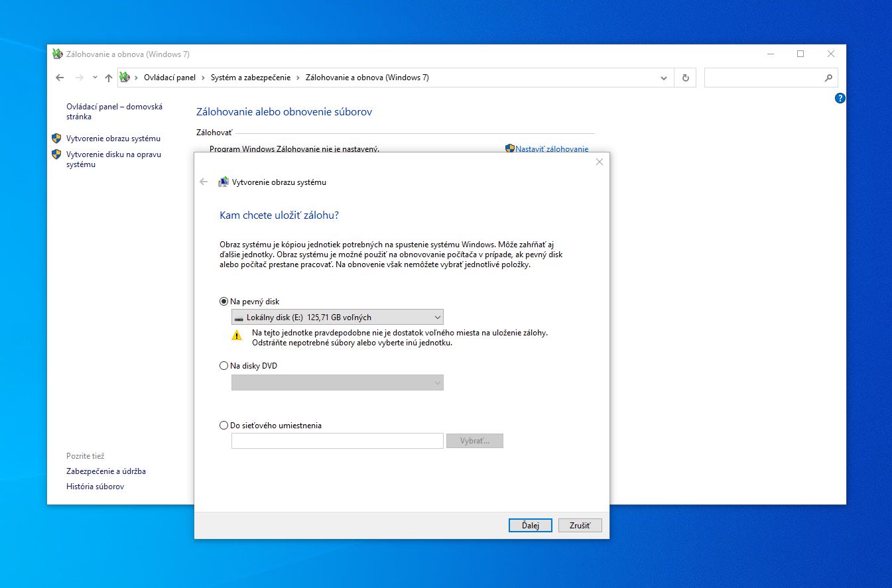Open Vytvorenie obrazu systému link in the sidebar
The height and width of the screenshot is (588, 892).
[113, 139]
